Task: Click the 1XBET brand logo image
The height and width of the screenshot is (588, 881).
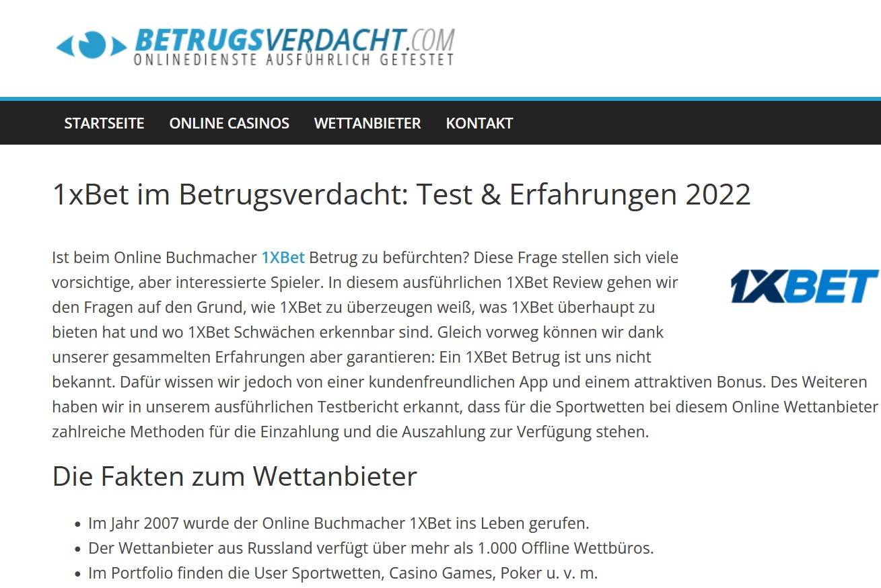Action: (804, 286)
